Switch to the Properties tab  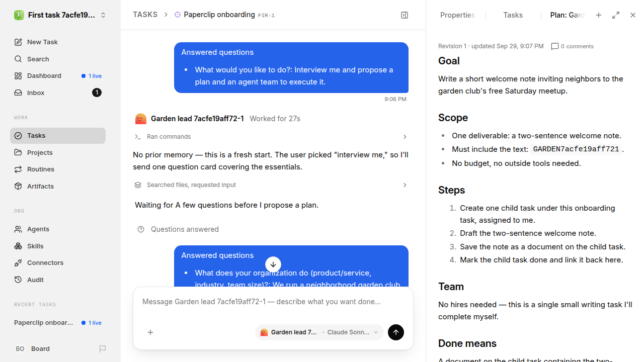[x=457, y=15]
